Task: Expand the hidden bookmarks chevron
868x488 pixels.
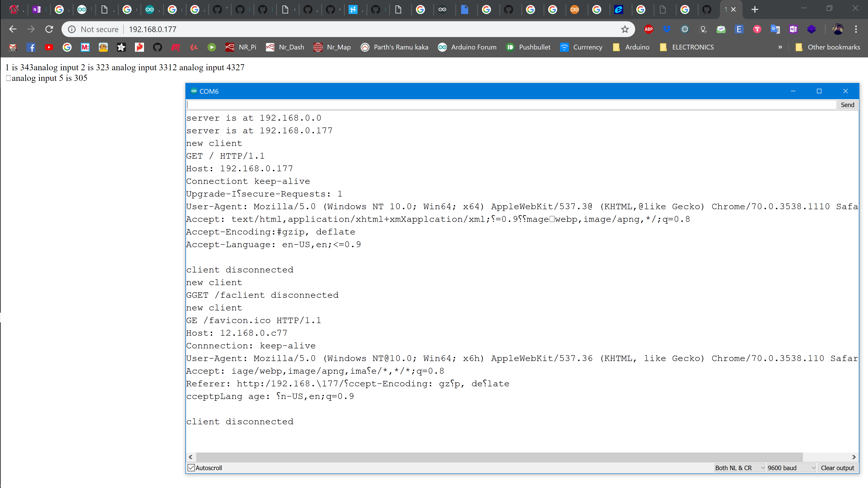Action: pyautogui.click(x=780, y=47)
